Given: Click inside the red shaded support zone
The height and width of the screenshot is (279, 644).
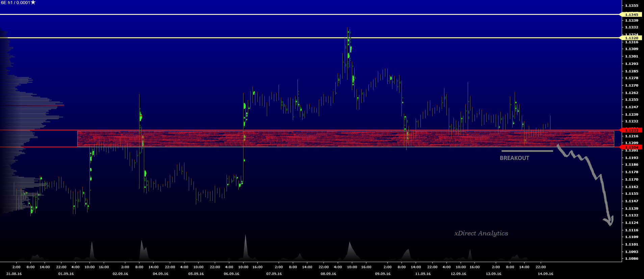Looking at the screenshot, I should [338, 139].
